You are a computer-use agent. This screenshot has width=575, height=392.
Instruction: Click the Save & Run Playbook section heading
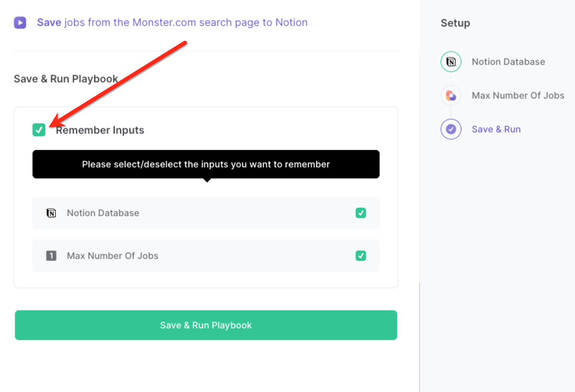[66, 79]
